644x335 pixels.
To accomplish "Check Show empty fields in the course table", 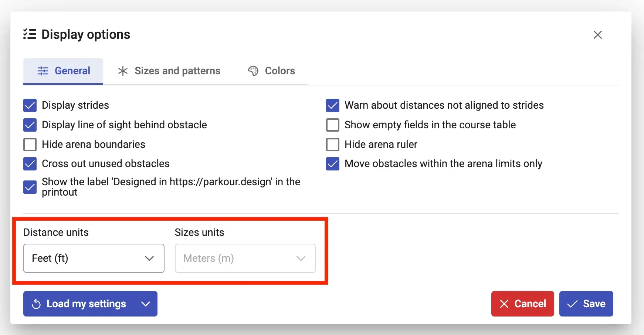I will click(333, 125).
